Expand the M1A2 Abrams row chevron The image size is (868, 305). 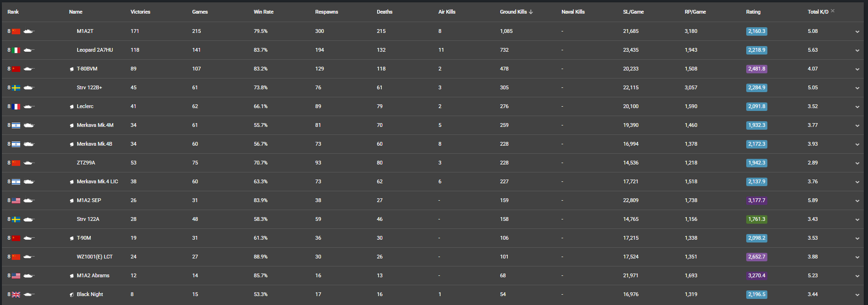coord(857,276)
